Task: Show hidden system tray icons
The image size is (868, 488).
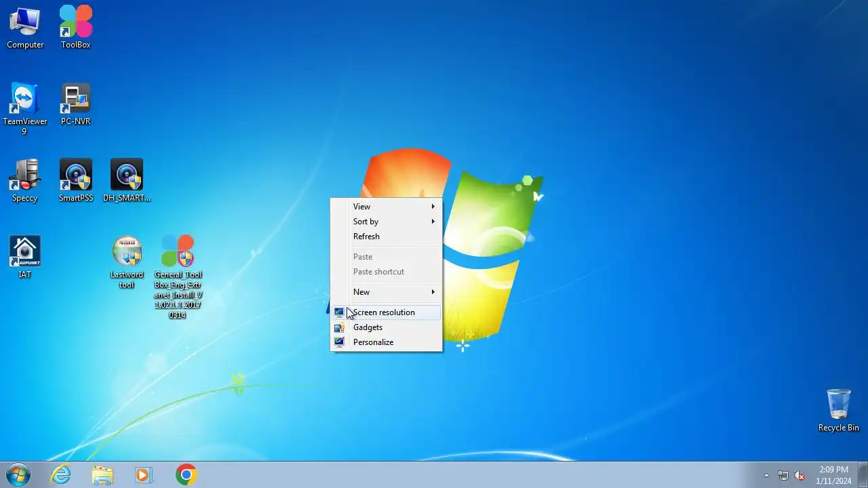Action: click(x=766, y=476)
